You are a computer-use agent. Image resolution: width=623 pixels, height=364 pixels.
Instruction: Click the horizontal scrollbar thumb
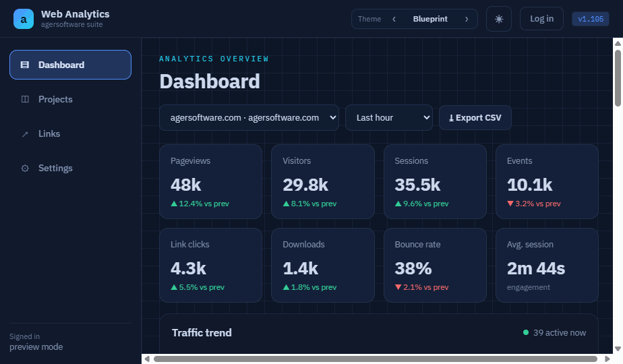tap(376, 359)
